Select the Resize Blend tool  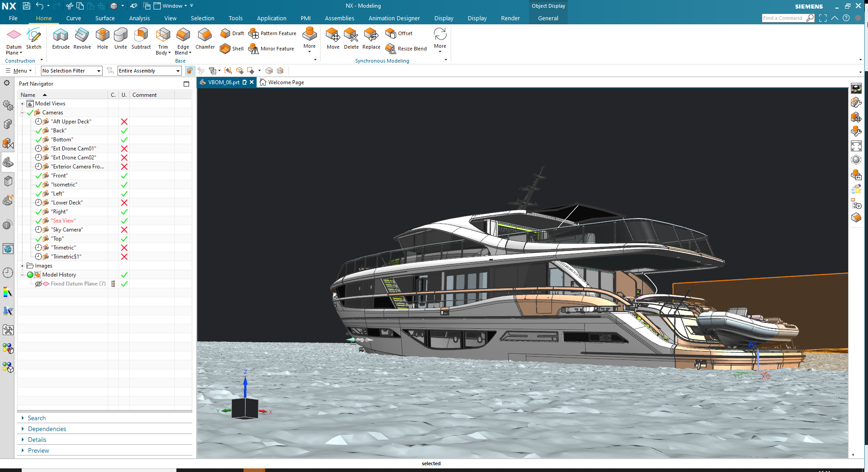(x=407, y=49)
